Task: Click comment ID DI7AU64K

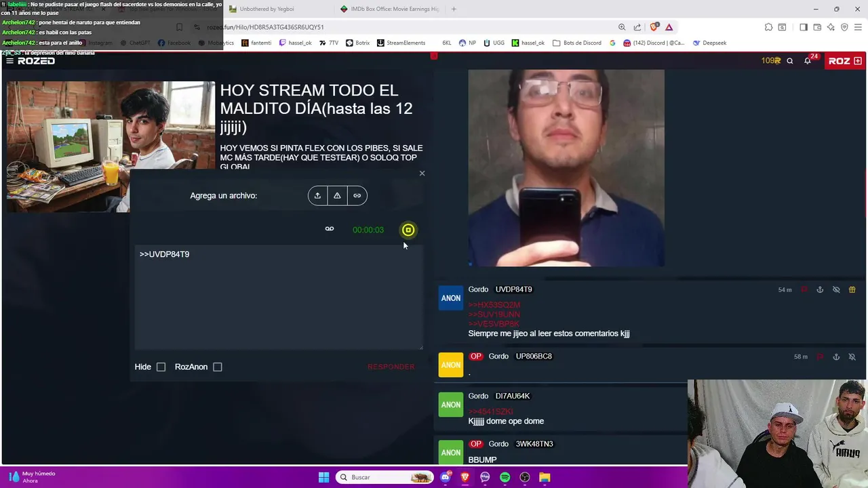Action: (513, 396)
